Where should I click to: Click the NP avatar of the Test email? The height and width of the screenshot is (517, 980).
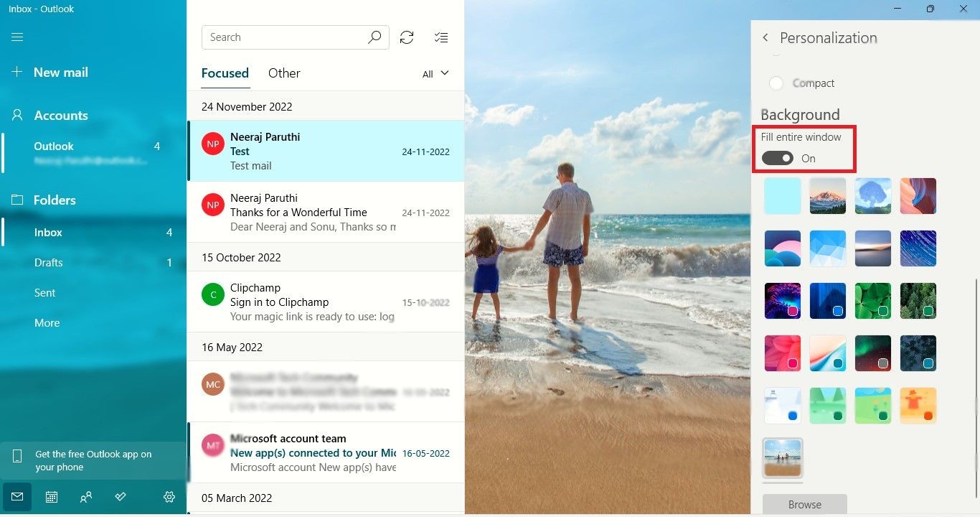click(213, 144)
